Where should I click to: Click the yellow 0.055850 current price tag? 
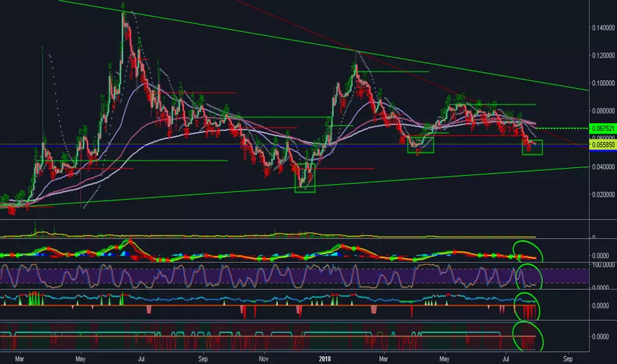tap(602, 145)
